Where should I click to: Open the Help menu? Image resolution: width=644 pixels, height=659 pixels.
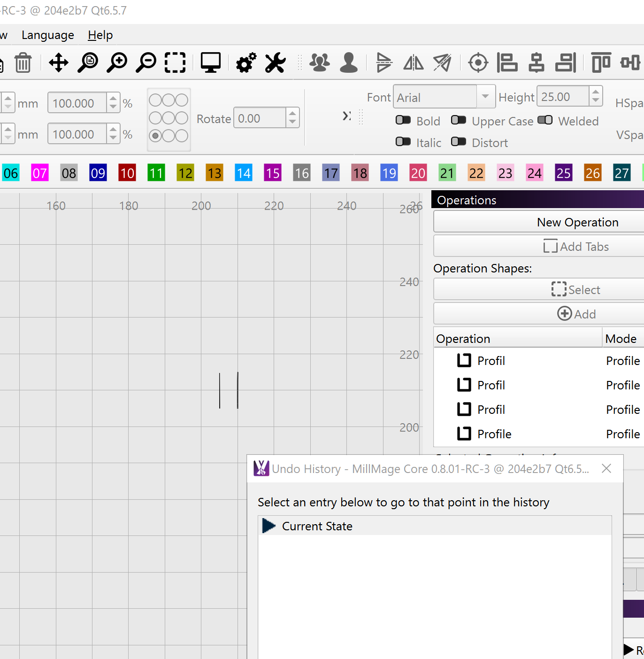coord(100,35)
